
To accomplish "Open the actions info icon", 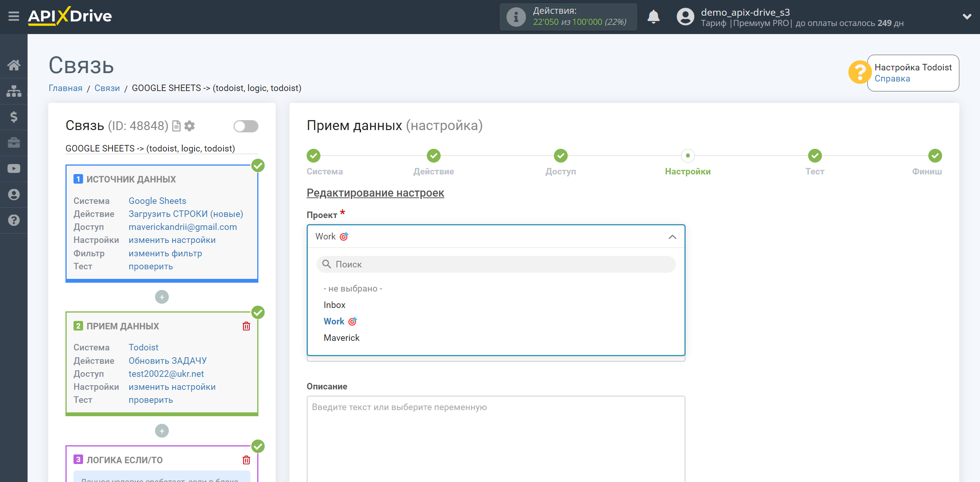I will tap(516, 17).
